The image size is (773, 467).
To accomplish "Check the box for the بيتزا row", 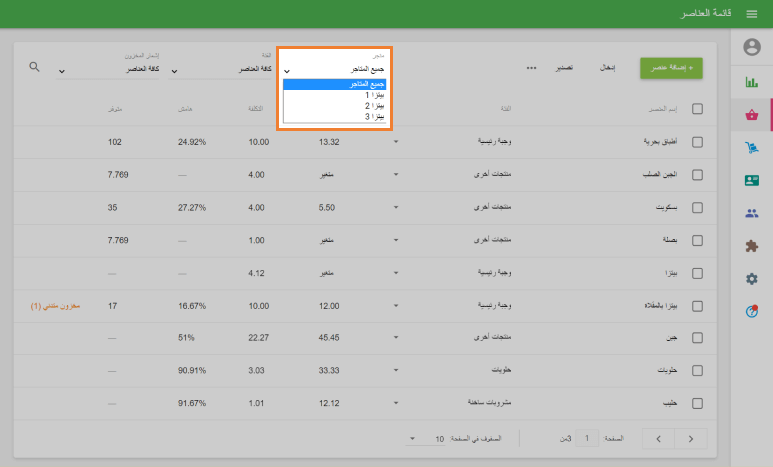I will pos(697,273).
